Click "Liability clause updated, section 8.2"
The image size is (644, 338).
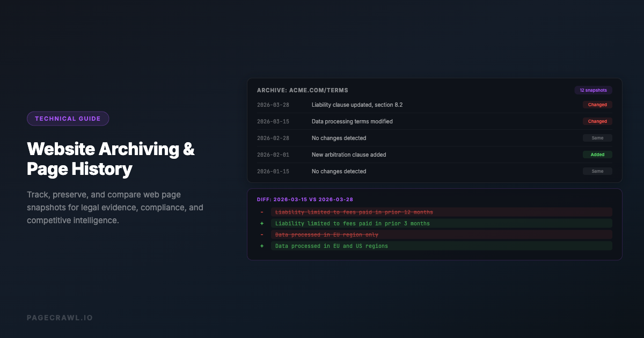[357, 105]
